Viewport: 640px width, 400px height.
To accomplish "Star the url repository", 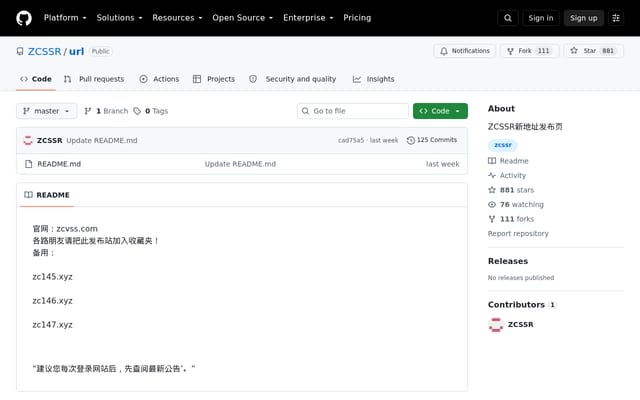I will coord(594,51).
